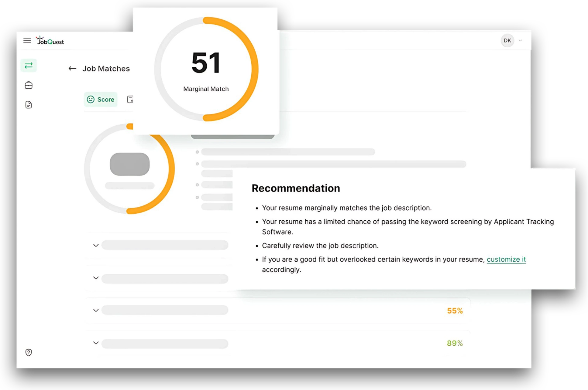Screen dimensions: 588x390
Task: Click the briefcase/jobs icon in sidebar
Action: (29, 85)
